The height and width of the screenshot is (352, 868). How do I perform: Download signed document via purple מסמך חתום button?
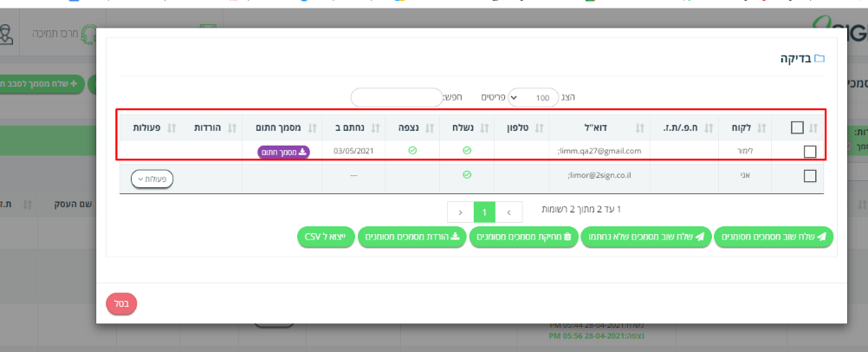[284, 152]
